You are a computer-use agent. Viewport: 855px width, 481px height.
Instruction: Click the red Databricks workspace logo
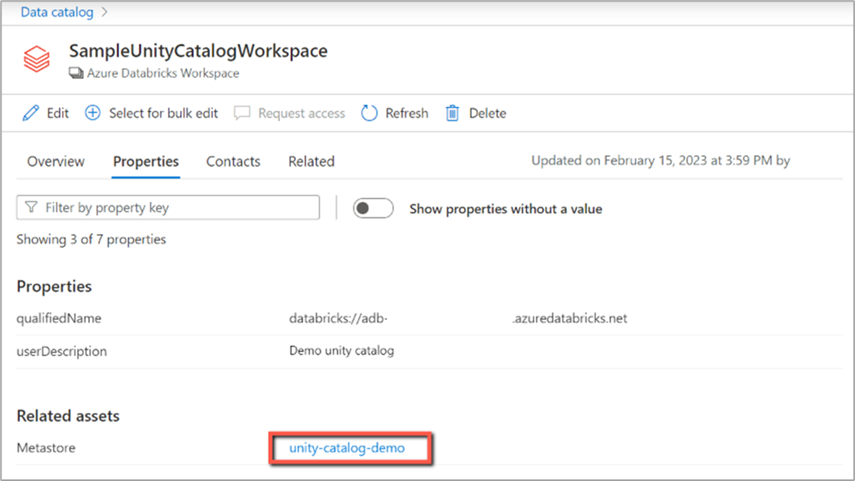click(37, 59)
